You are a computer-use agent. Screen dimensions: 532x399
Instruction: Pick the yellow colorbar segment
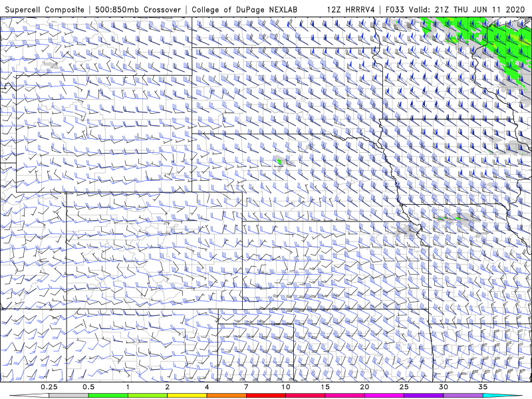point(187,396)
